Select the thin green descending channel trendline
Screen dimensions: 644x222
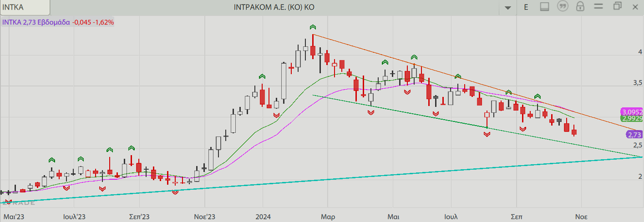[x=478, y=126]
